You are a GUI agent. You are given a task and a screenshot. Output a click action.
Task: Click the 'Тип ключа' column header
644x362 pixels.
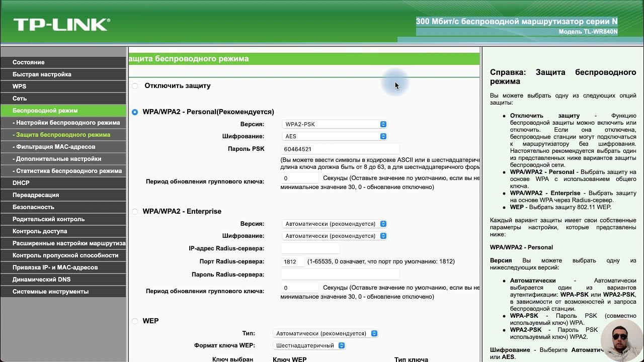click(x=411, y=359)
